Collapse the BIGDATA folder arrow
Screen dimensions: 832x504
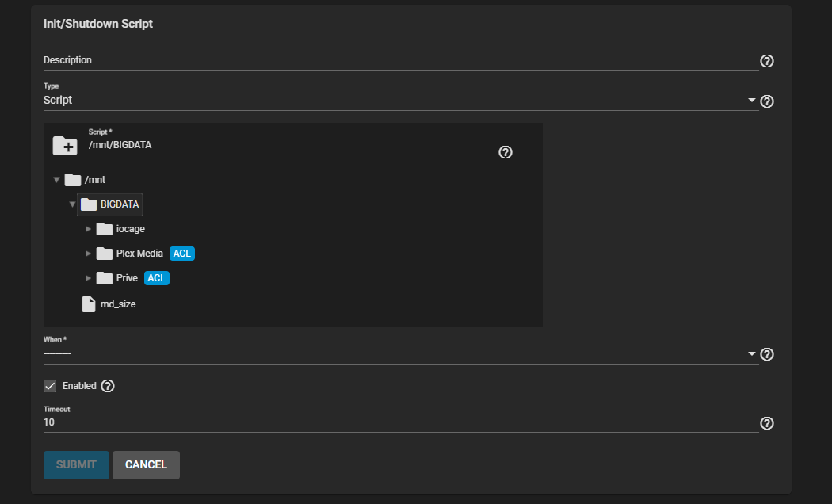(x=73, y=204)
